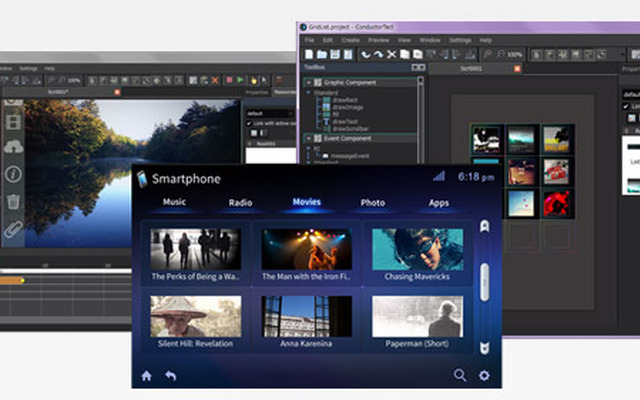
Task: Select messageEvent item in Toolbox tree
Action: pyautogui.click(x=349, y=156)
